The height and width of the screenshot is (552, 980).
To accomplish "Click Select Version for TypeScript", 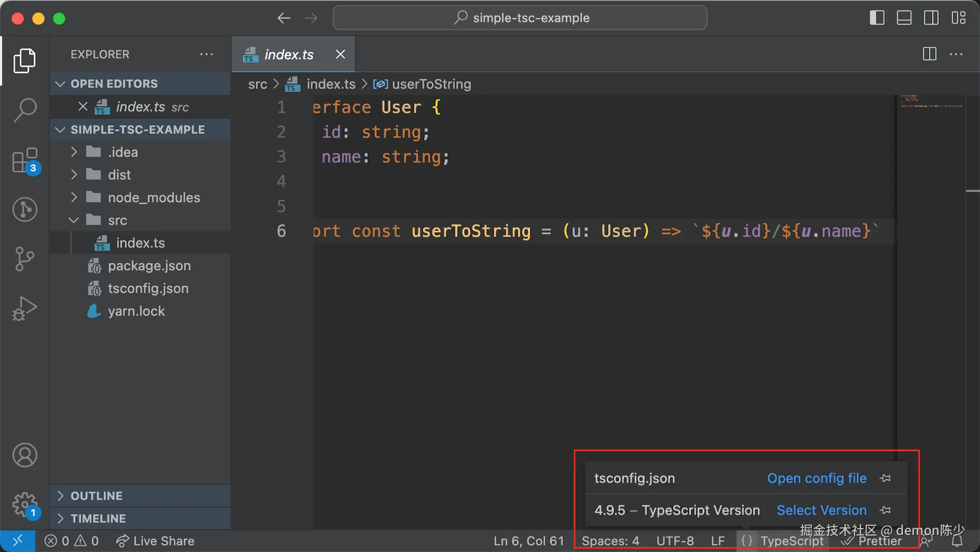I will 821,510.
